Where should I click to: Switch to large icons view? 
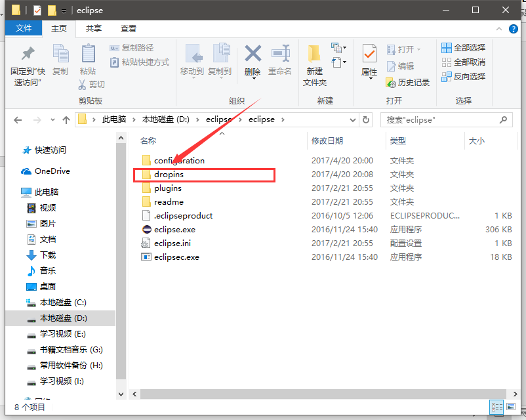tap(510, 408)
